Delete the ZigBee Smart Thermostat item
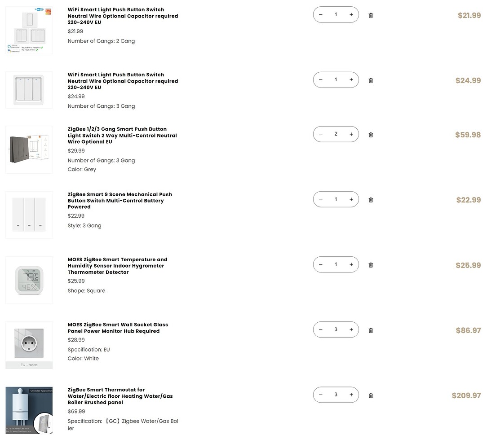 coord(371,395)
